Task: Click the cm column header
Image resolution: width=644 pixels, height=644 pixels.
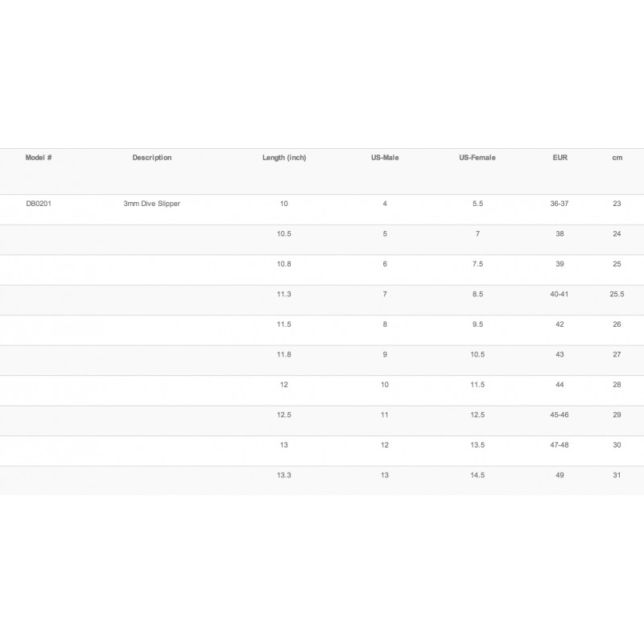Action: tap(617, 158)
